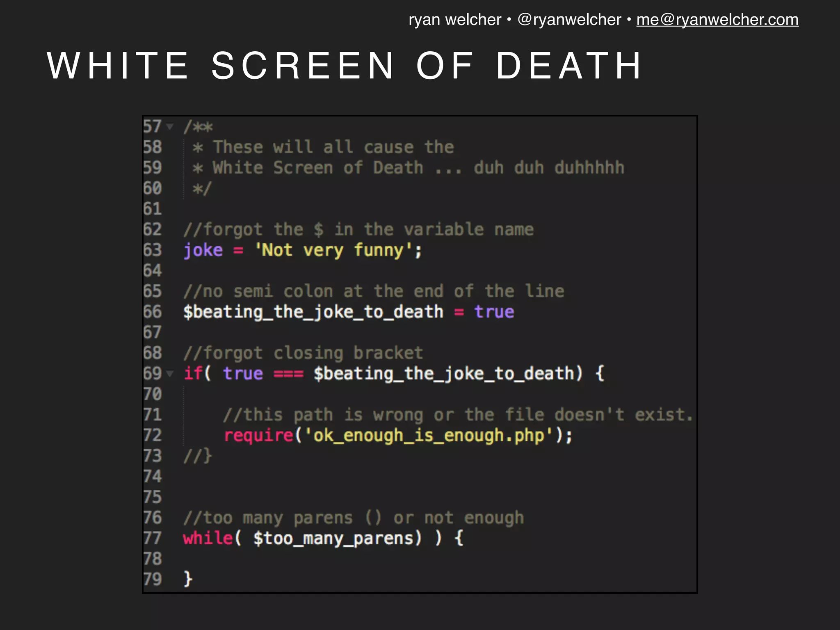
Task: Click the 'while' keyword on line 77
Action: click(208, 538)
